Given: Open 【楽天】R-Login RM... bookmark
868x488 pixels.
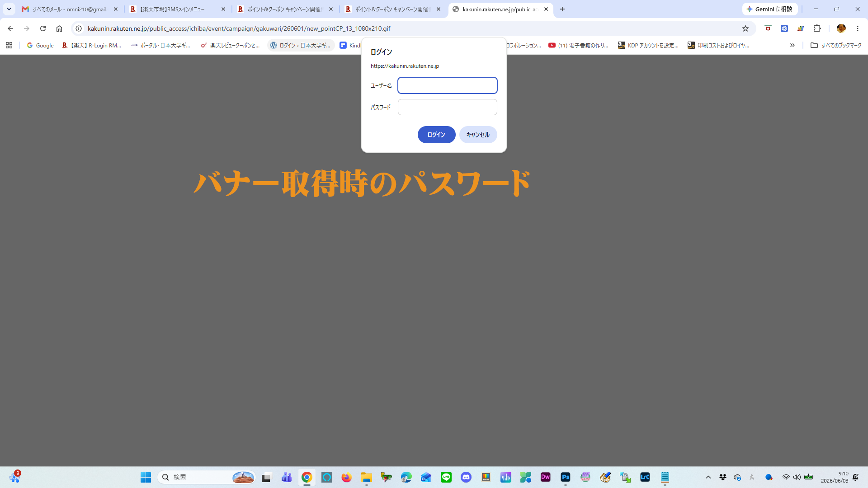Looking at the screenshot, I should pyautogui.click(x=92, y=45).
